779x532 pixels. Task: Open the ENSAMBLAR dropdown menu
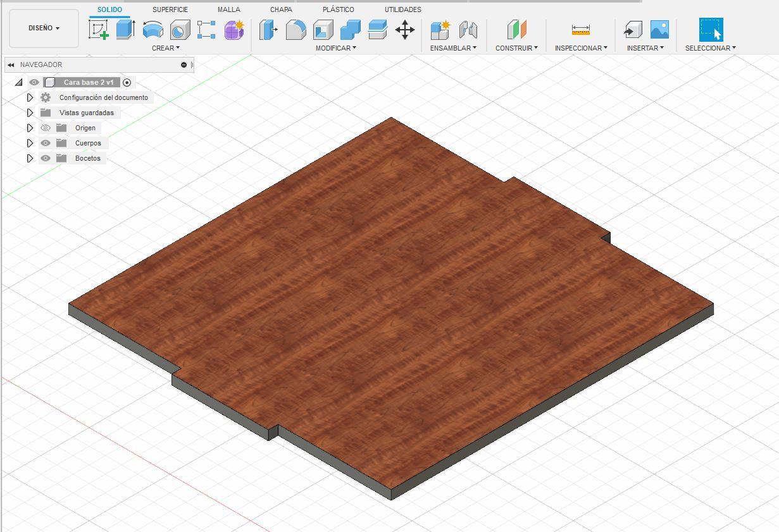[x=453, y=48]
